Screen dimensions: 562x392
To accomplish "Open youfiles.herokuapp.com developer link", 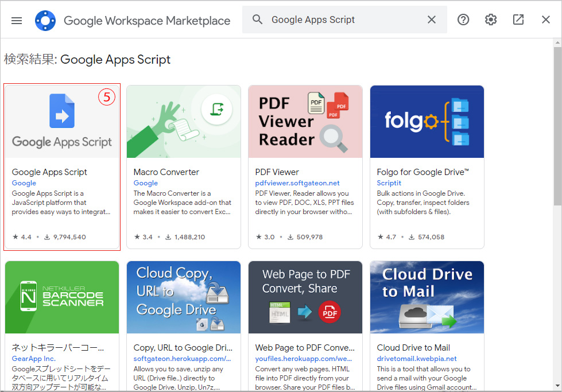I will 304,359.
